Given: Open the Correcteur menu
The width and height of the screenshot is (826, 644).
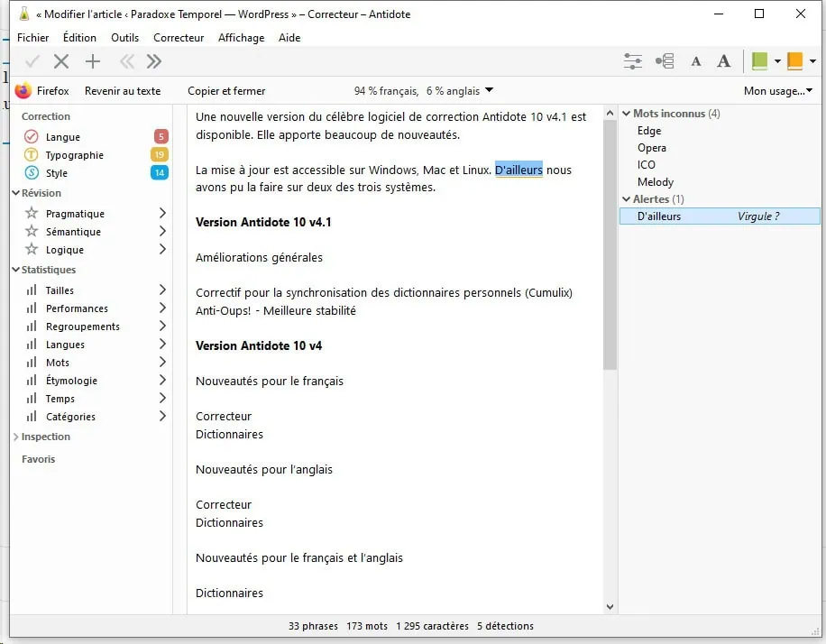Looking at the screenshot, I should [179, 38].
